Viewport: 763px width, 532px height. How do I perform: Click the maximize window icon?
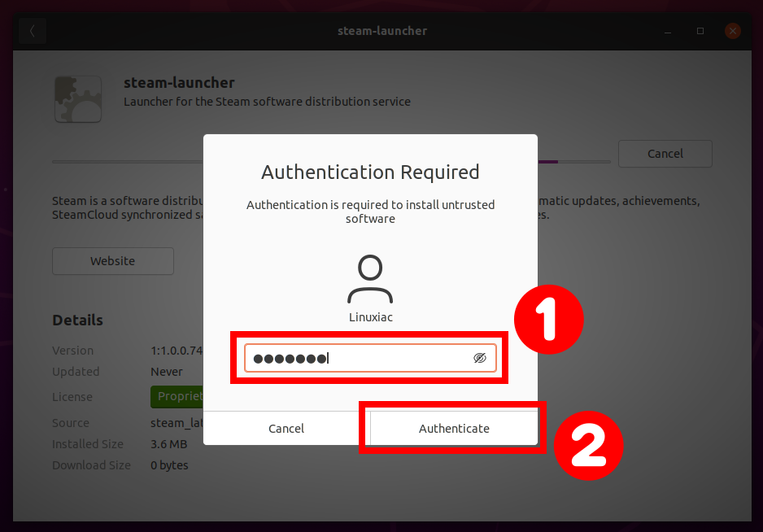click(700, 31)
